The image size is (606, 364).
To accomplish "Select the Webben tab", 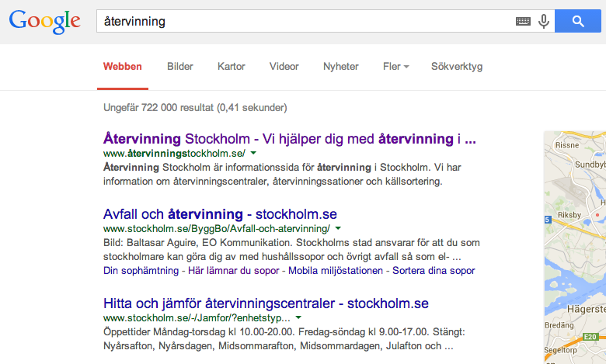I will click(123, 67).
